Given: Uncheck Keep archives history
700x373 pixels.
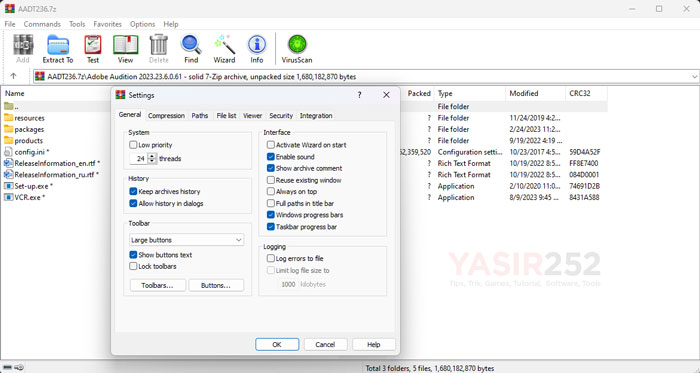Looking at the screenshot, I should point(133,191).
